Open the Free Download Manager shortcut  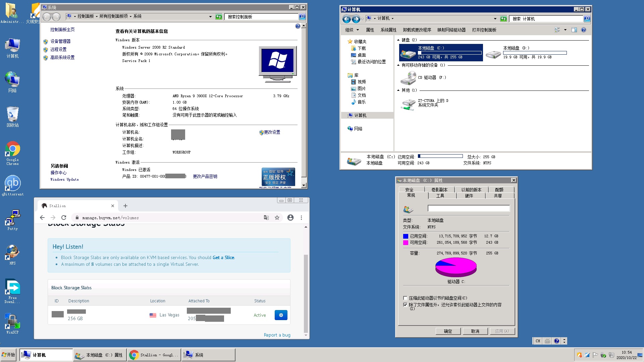(12, 291)
